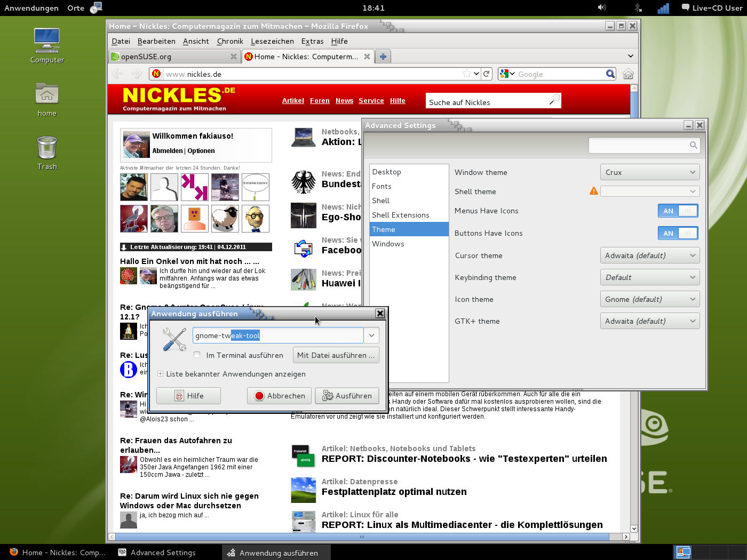Open Keybinding theme dropdown
This screenshot has height=560, width=747.
click(650, 277)
